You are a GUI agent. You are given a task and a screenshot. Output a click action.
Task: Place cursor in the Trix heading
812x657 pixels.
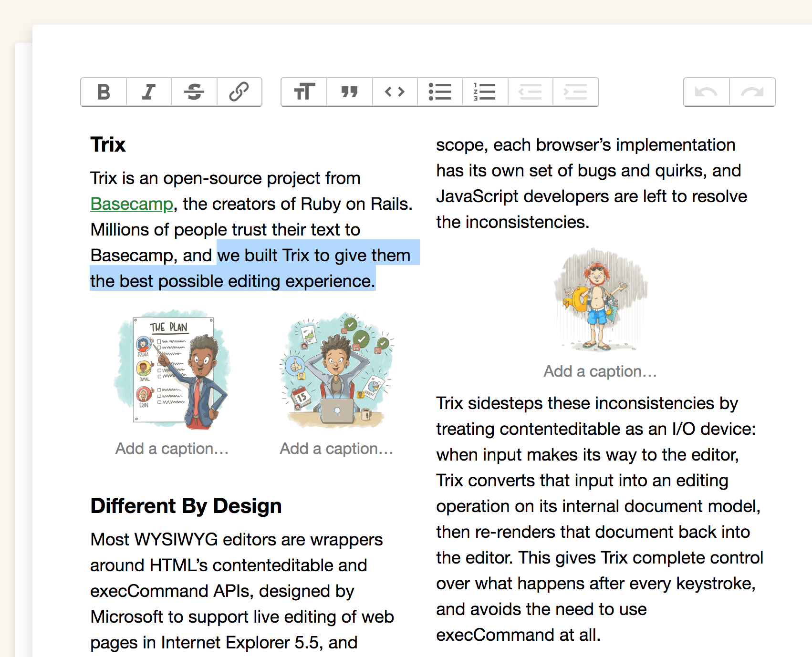pyautogui.click(x=107, y=144)
